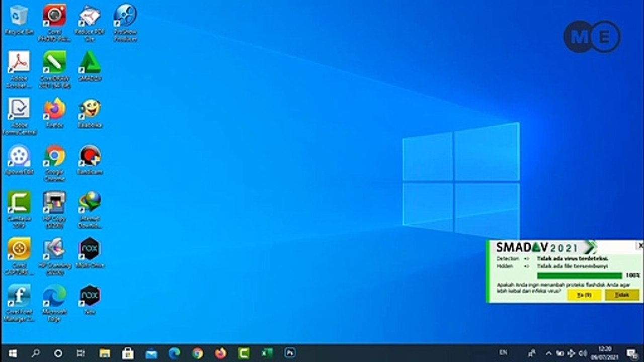Open the HP Scanning desktop shortcut

[54, 256]
